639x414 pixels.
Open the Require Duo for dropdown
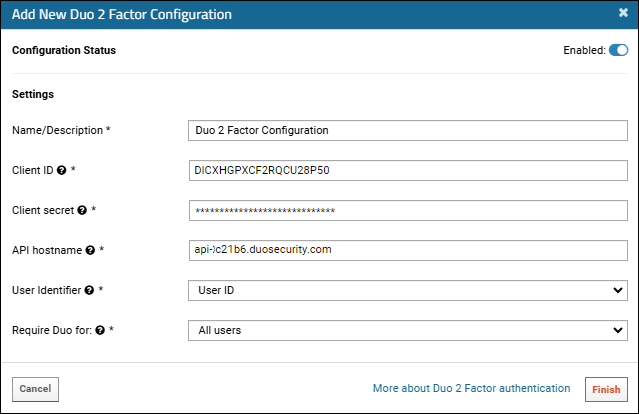point(408,330)
